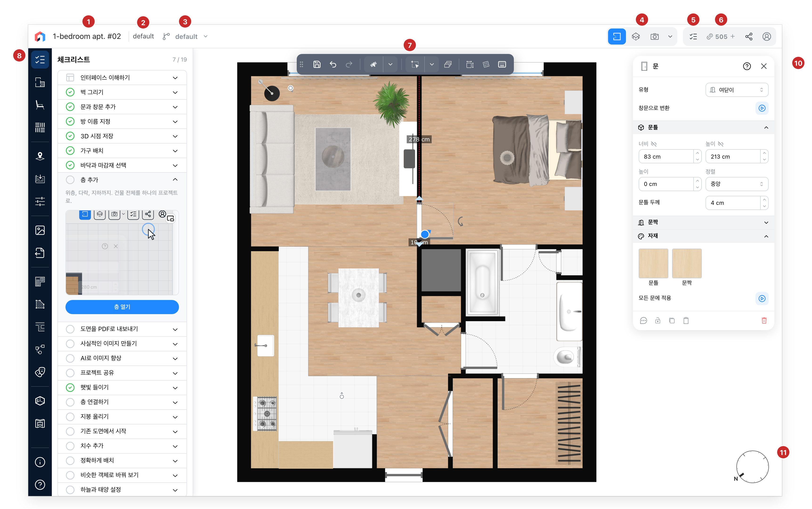The image size is (812, 509).
Task: Toggle the 벽 그리기 check mark
Action: click(x=70, y=92)
